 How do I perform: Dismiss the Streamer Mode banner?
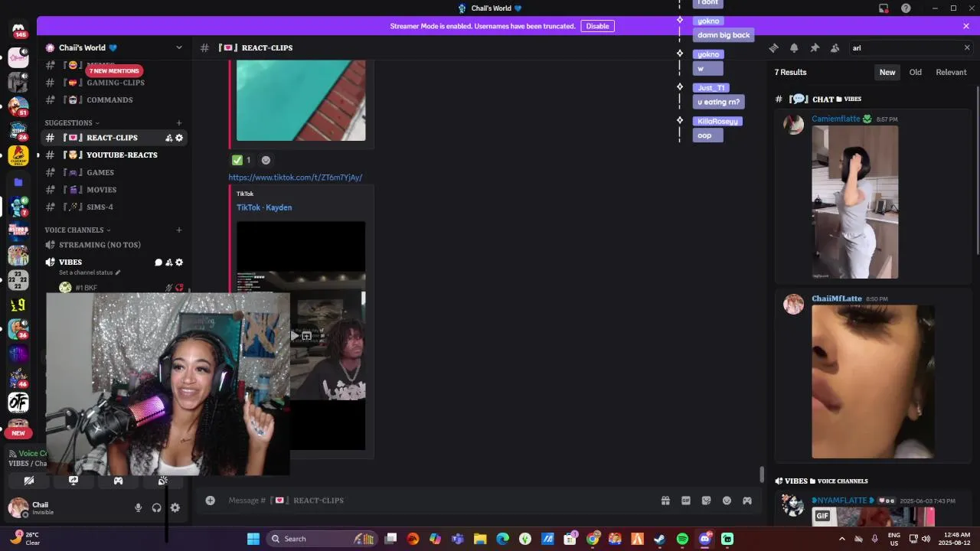pyautogui.click(x=966, y=26)
